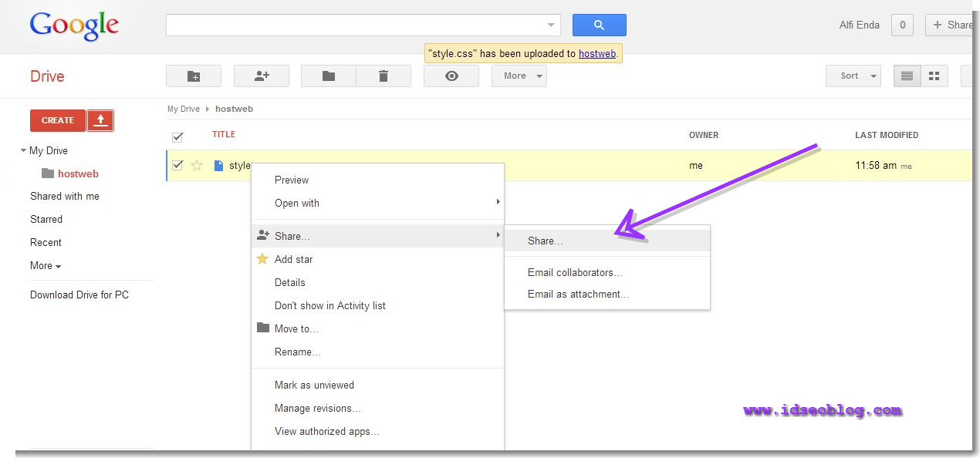Screen dimensions: 980x458
Task: Click Download Drive for PC link
Action: point(79,295)
